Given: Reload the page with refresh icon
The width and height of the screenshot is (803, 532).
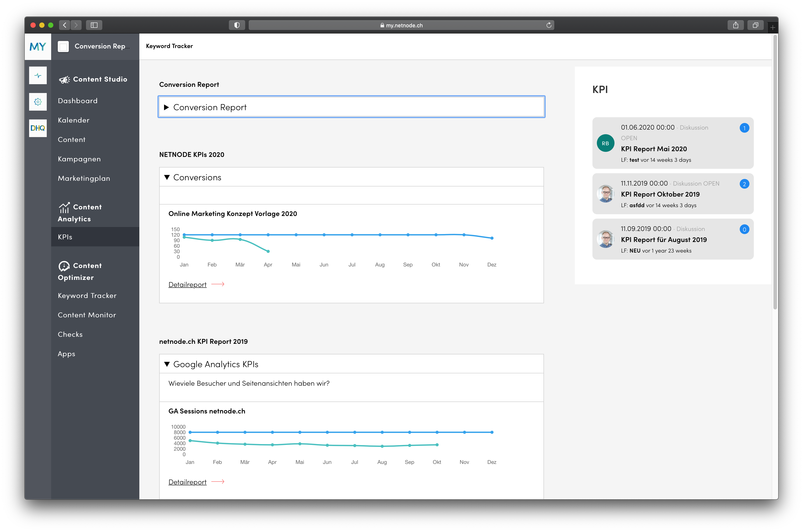Looking at the screenshot, I should coord(549,25).
